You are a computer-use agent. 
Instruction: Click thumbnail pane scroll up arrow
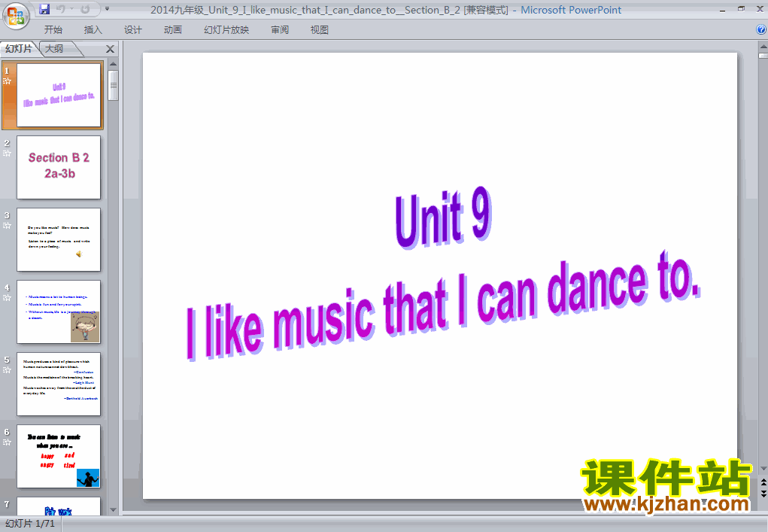113,64
